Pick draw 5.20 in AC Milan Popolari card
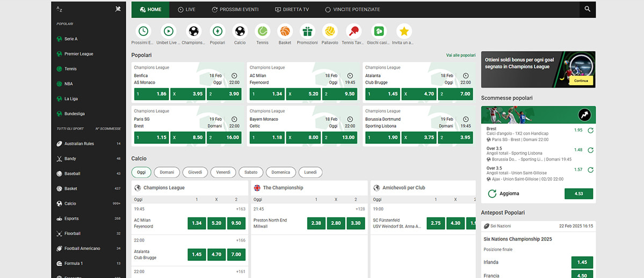The image size is (644, 278). [303, 94]
